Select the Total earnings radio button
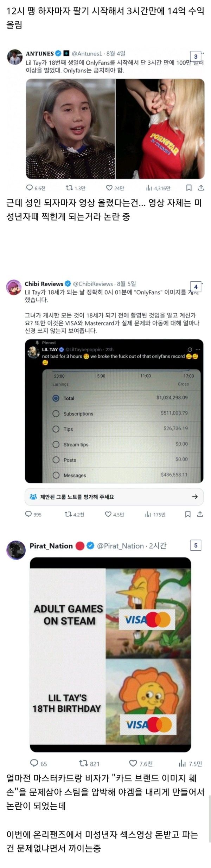This screenshot has width=211, height=868. 56,398
